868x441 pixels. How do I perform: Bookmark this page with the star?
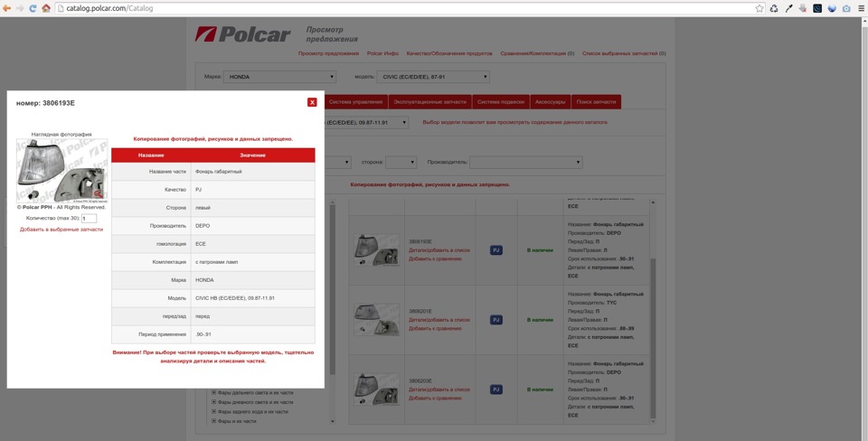pos(759,8)
